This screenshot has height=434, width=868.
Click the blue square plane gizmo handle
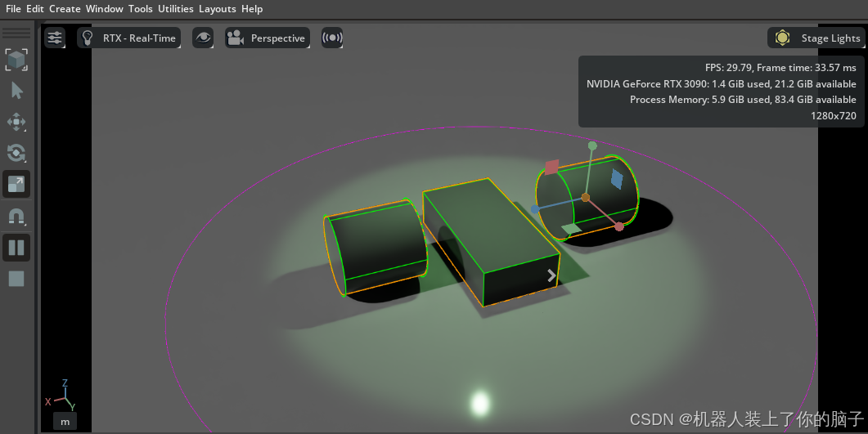point(617,178)
